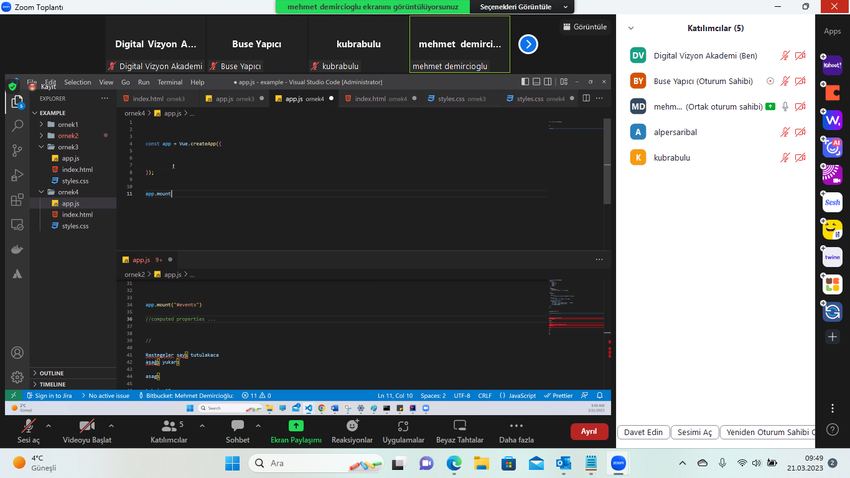Click Davet Edin invite button
The image size is (850, 478).
click(x=643, y=432)
